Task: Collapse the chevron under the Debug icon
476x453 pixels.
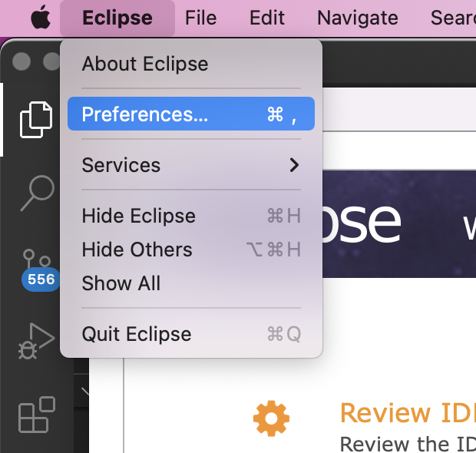Action: click(86, 392)
